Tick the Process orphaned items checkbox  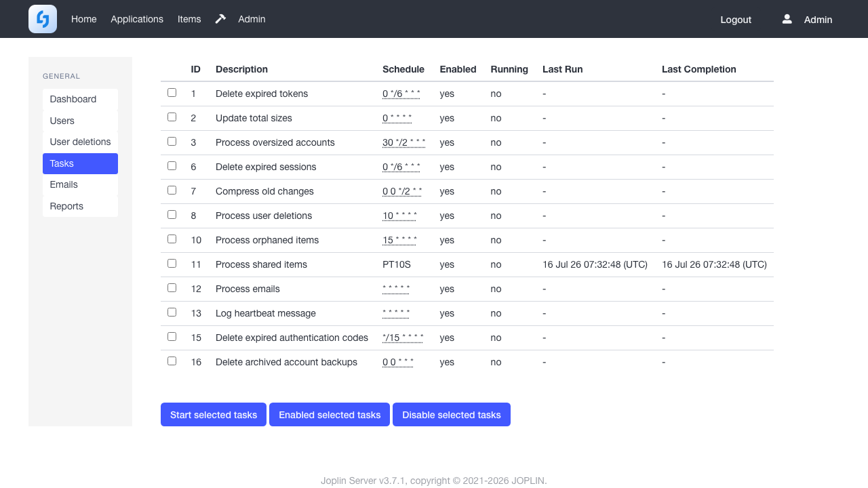(x=172, y=239)
